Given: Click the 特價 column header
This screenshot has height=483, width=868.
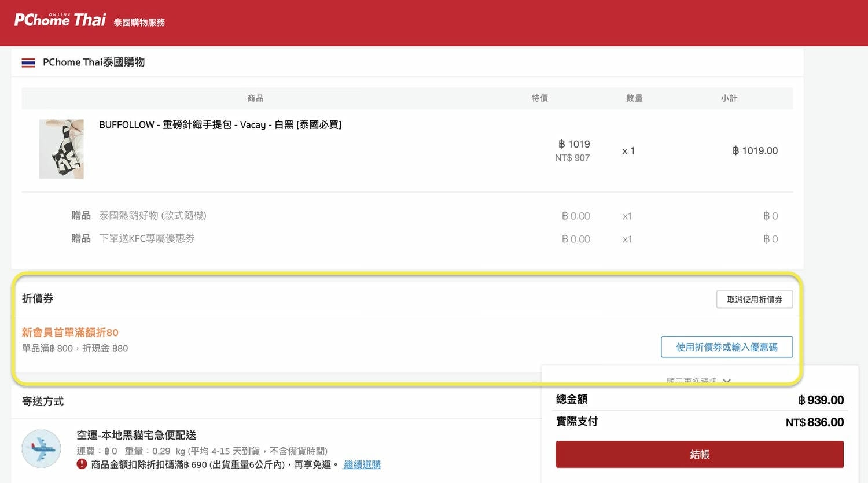Looking at the screenshot, I should pyautogui.click(x=539, y=98).
